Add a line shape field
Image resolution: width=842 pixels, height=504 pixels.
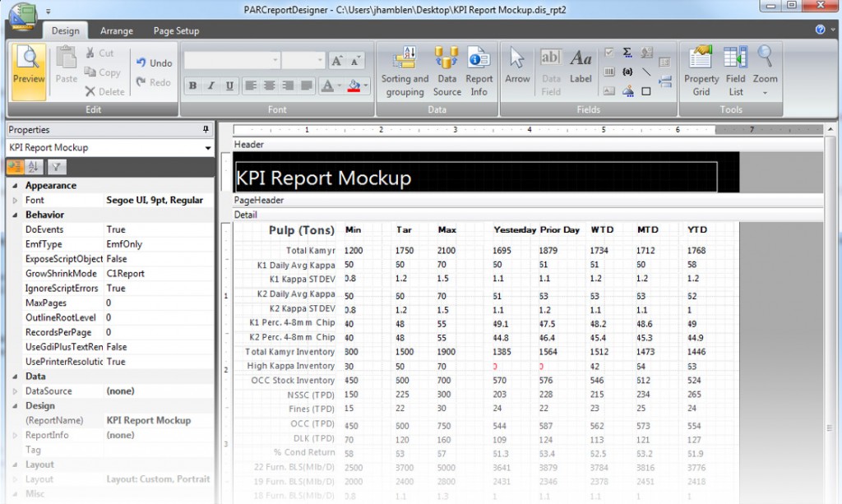pos(646,72)
